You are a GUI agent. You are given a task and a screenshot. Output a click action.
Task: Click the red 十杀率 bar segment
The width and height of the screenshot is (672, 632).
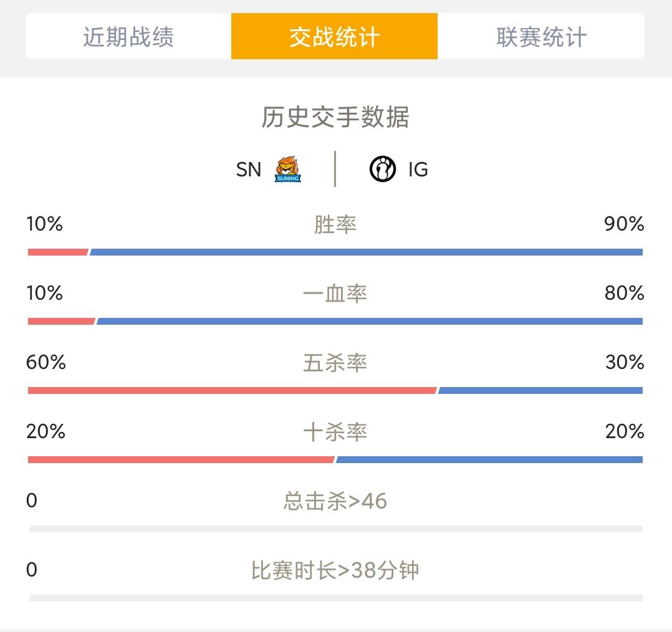pos(181,460)
